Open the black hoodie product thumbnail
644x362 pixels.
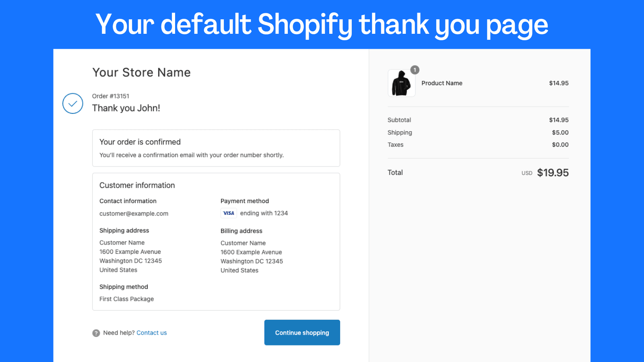click(401, 83)
